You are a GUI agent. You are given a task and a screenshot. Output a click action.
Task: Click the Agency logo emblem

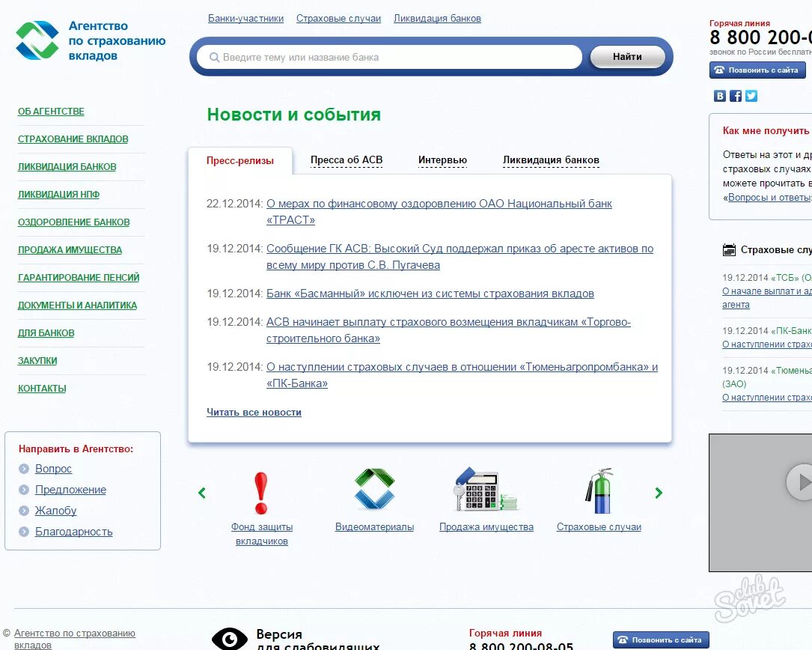[x=37, y=40]
